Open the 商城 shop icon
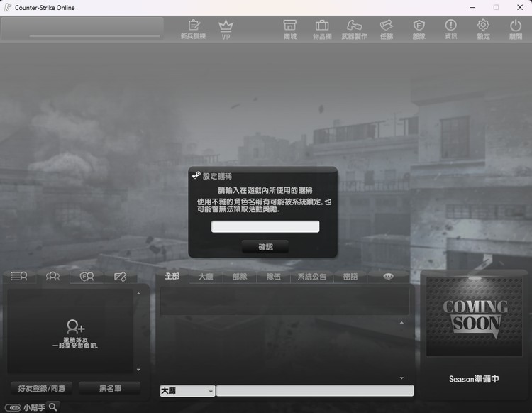Viewport: 532px width, 413px height. 289,29
